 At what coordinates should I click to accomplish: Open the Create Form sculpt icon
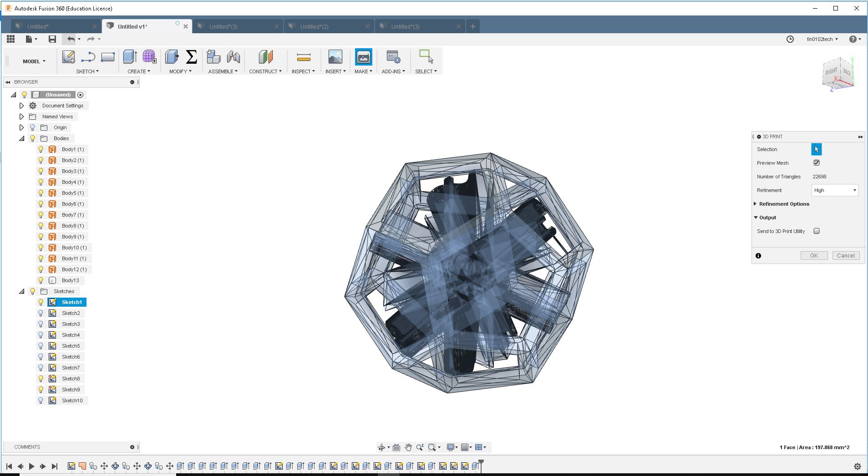click(149, 57)
